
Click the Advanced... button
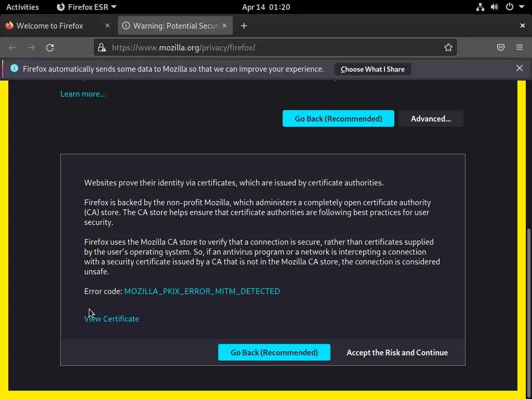pos(431,118)
